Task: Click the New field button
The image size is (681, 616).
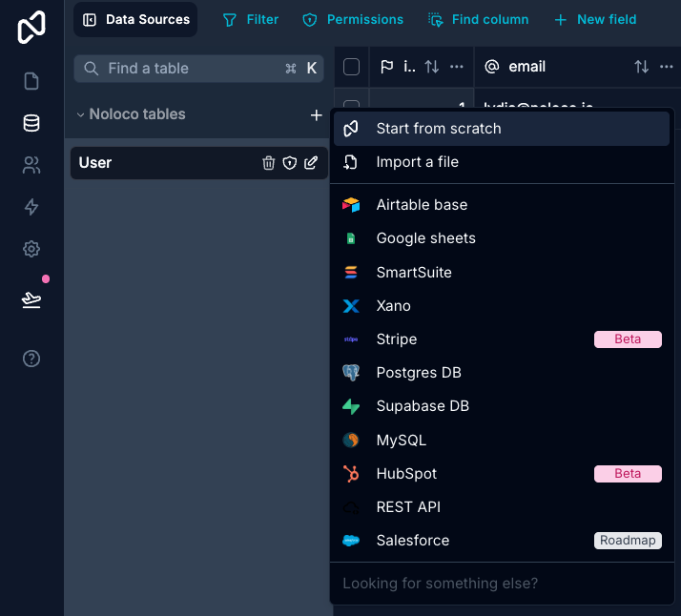Action: tap(595, 19)
